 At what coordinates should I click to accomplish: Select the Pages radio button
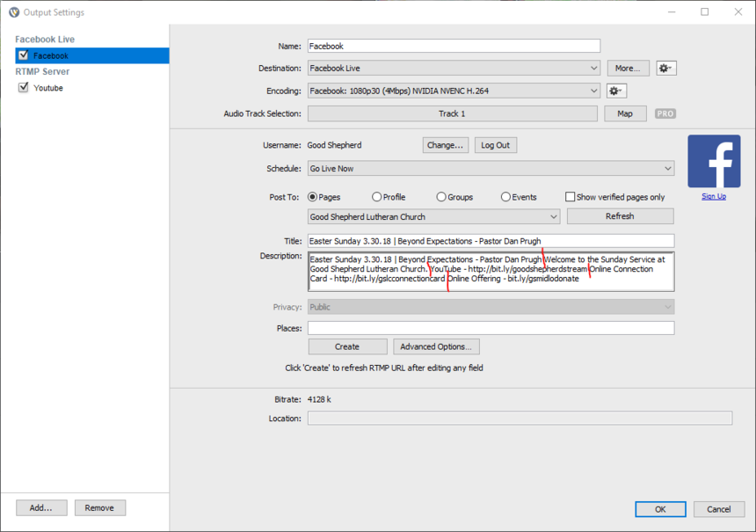coord(312,197)
